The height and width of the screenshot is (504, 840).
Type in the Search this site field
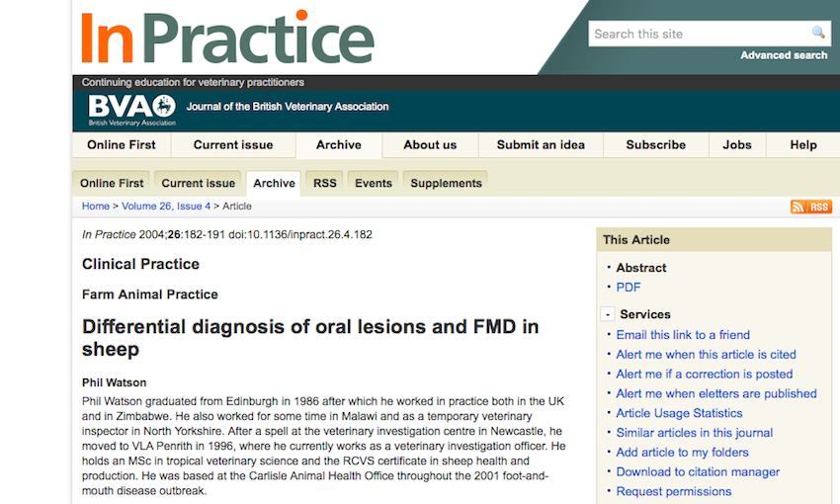coord(699,34)
